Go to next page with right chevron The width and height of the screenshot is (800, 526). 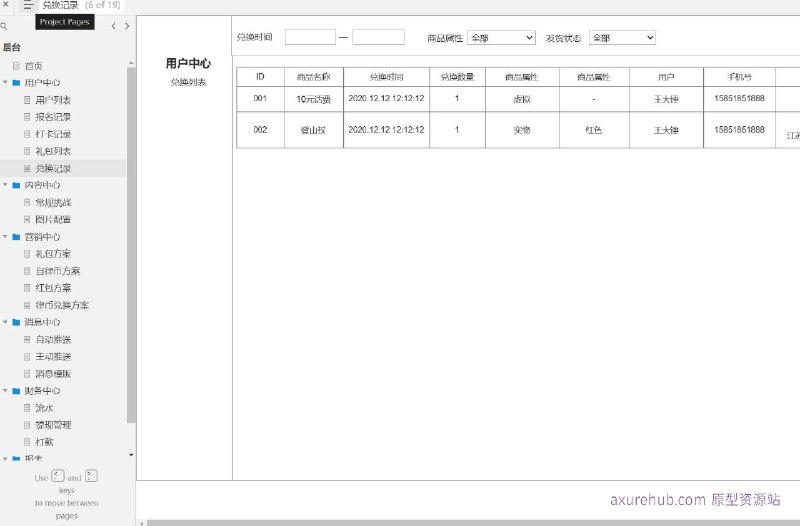tap(127, 26)
